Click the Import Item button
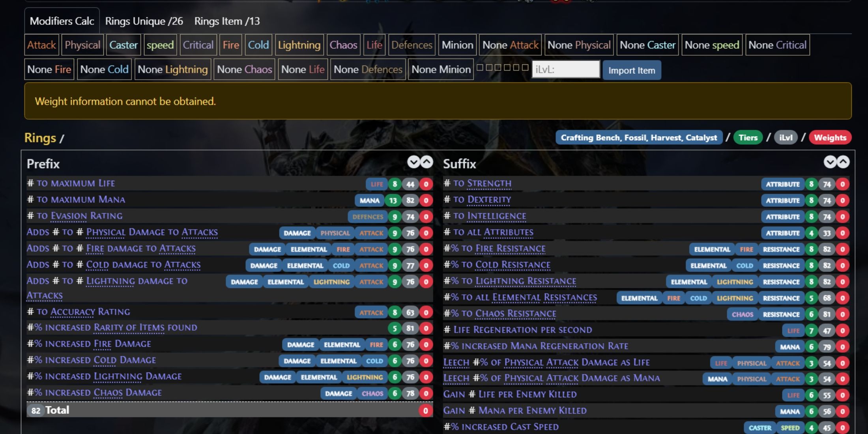This screenshot has width=868, height=434. point(631,70)
